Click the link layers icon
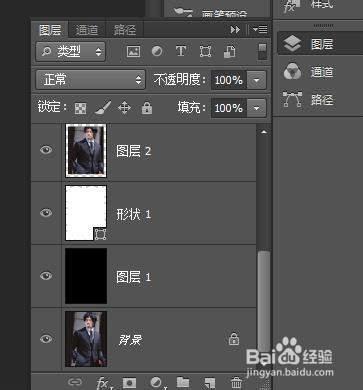363x390 pixels. click(75, 382)
